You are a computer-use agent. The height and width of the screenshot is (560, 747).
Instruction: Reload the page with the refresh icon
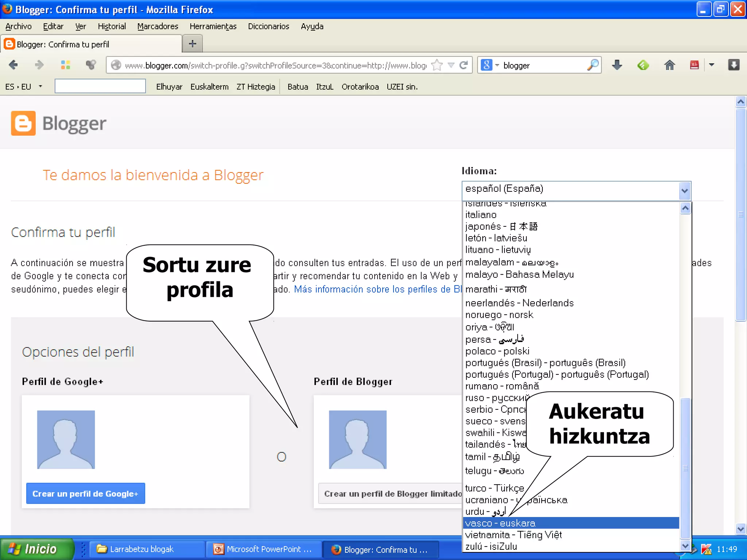[x=464, y=65]
